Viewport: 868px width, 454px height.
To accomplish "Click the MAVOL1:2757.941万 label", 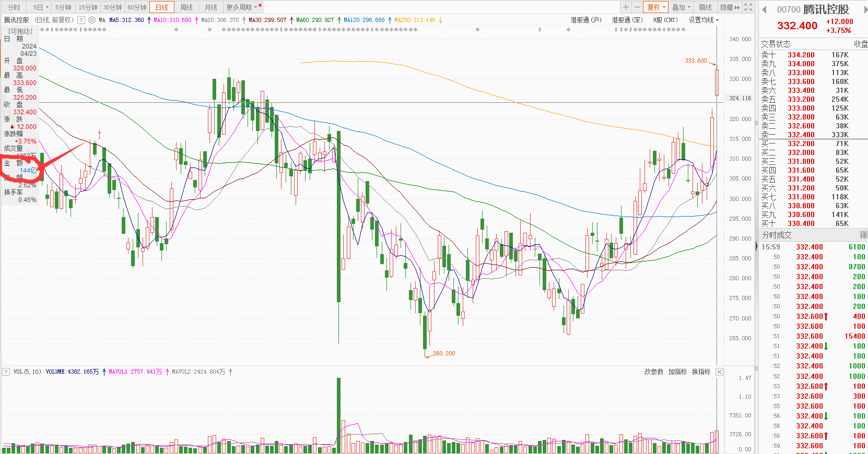I will pyautogui.click(x=135, y=372).
